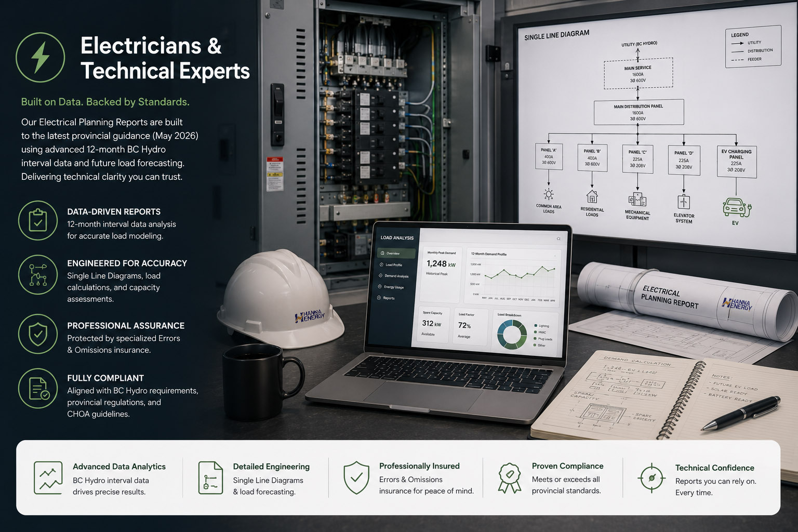Click the Advanced Data Analytics title
Screen dimensions: 798x532
[119, 467]
